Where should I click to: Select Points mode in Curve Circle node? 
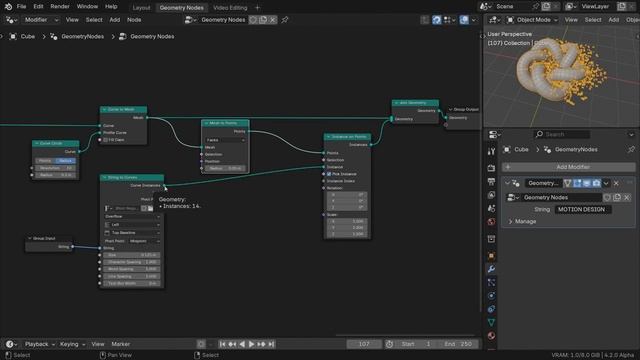coord(45,161)
